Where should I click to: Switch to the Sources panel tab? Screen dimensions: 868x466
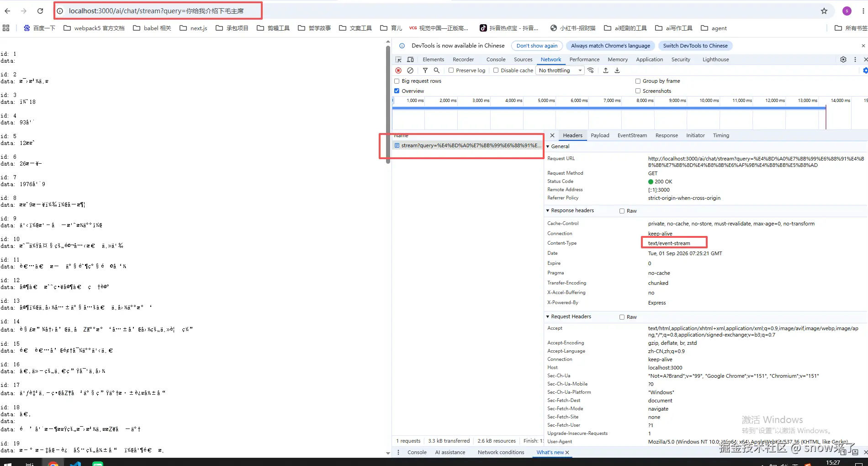point(523,59)
